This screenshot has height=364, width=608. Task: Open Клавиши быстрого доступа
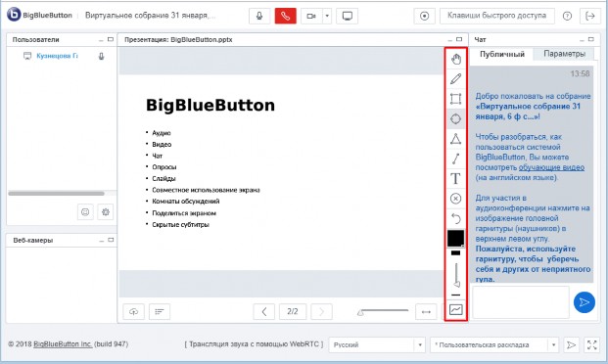click(496, 16)
